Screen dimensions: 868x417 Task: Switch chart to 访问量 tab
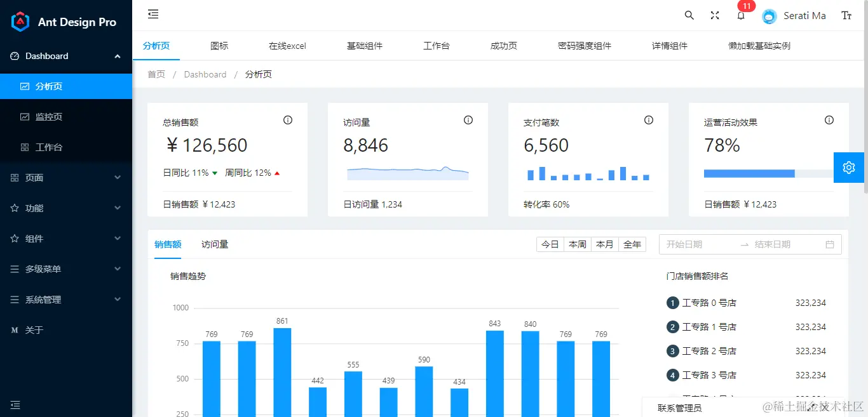pos(215,244)
